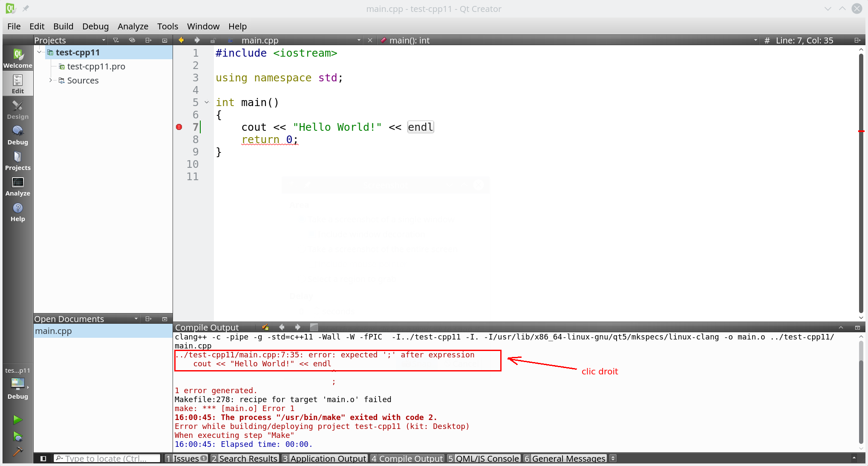Screen dimensions: 868x466
Task: Build the project with hammer icon
Action: [17, 451]
